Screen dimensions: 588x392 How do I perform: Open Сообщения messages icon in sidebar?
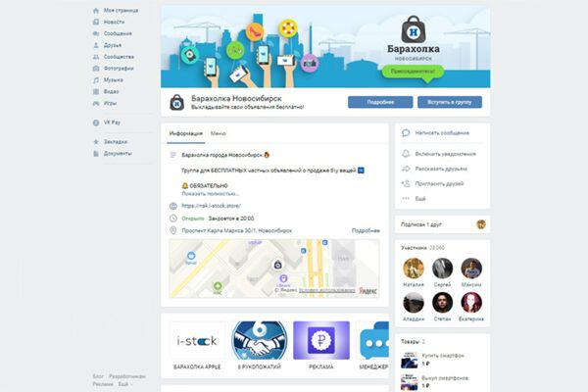(96, 33)
